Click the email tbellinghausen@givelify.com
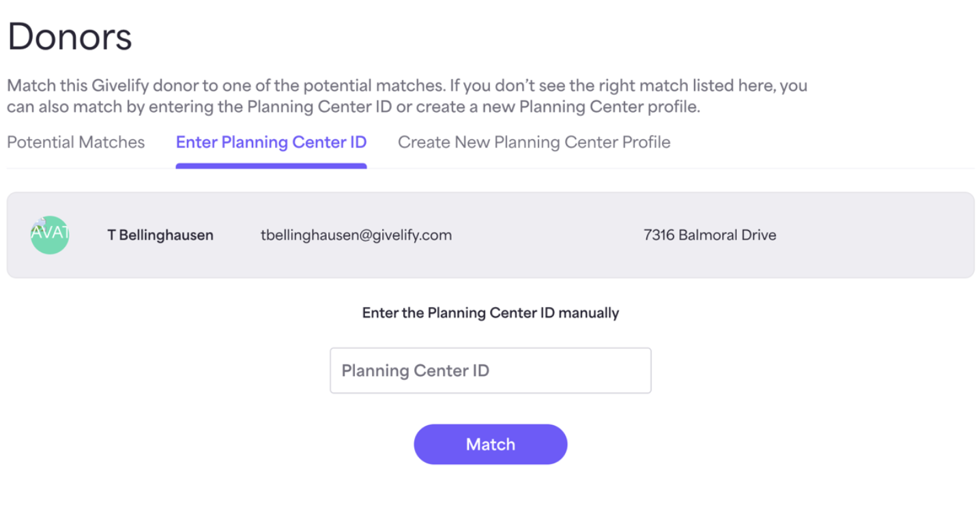This screenshot has width=980, height=509. click(x=356, y=235)
